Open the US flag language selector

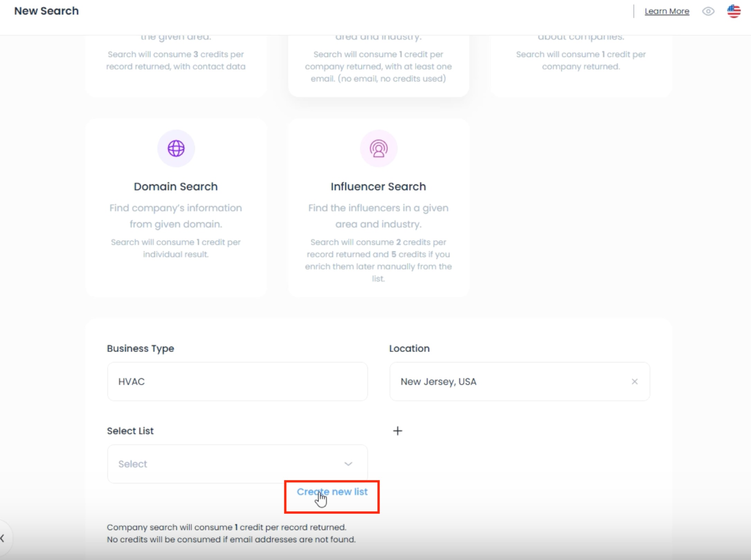point(734,11)
